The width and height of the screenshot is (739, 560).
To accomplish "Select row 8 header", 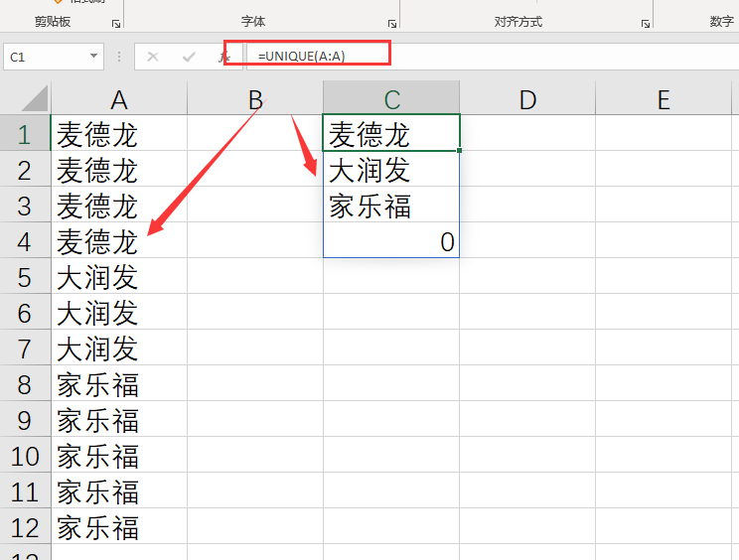I will tap(25, 383).
